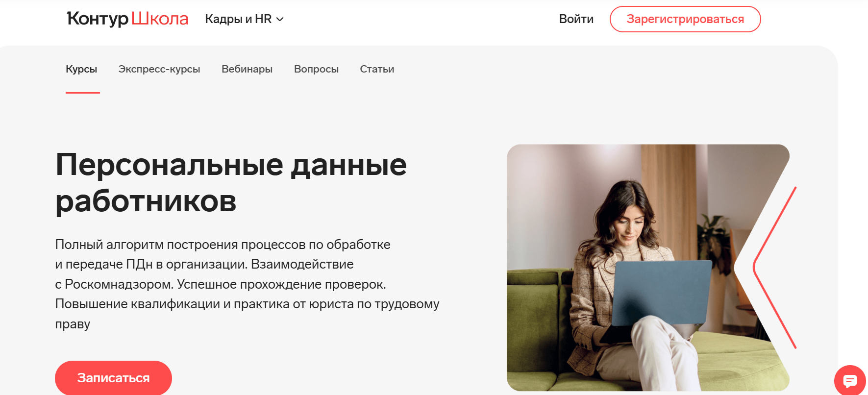This screenshot has height=395, width=868.
Task: Click the Войти login link
Action: click(x=576, y=19)
